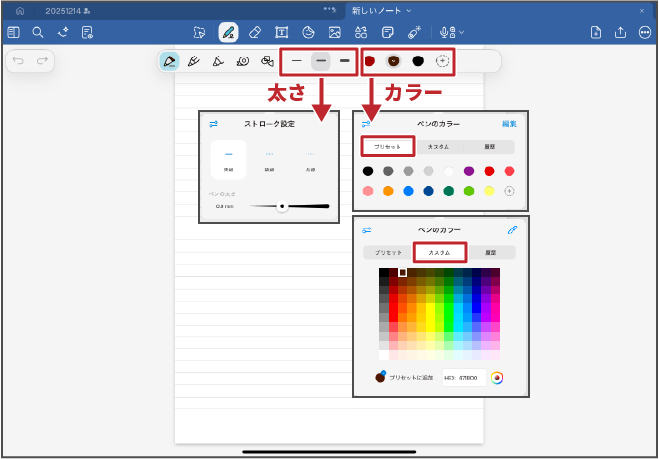
Task: Select the sticky note tool
Action: click(x=387, y=32)
